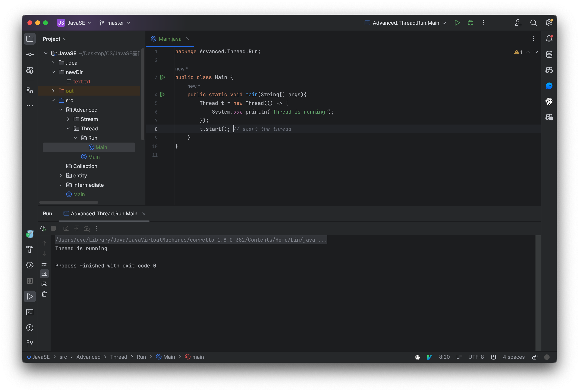
Task: Run the main method via gutter arrow
Action: pyautogui.click(x=163, y=94)
